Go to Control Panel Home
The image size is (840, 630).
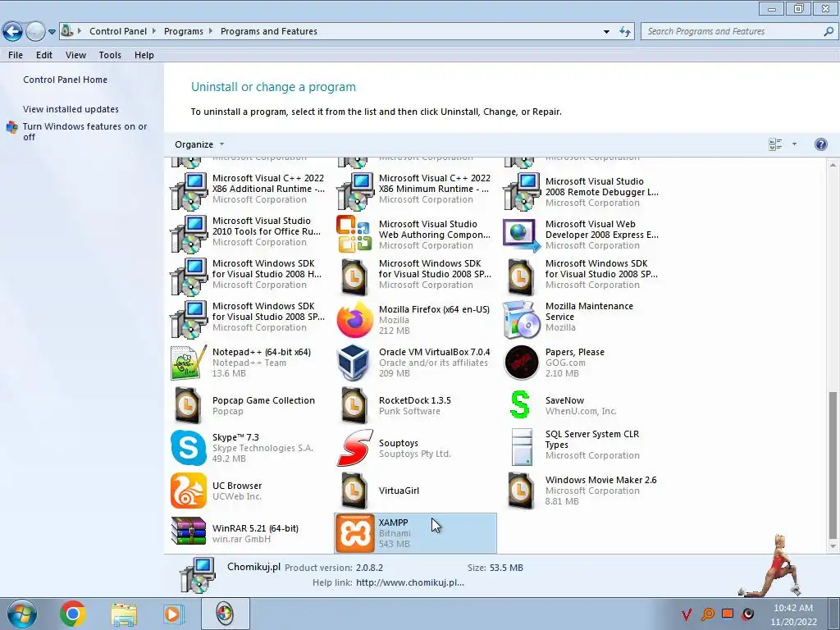pos(65,80)
